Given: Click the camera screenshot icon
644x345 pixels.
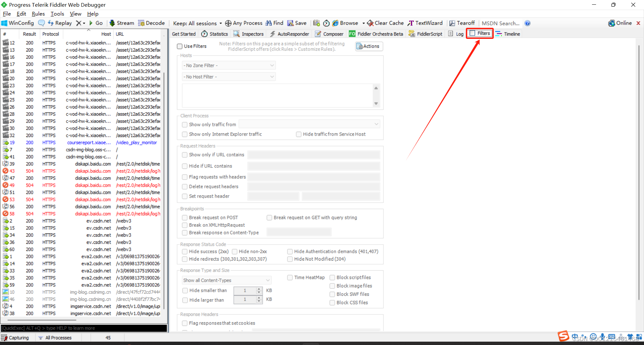Looking at the screenshot, I should pyautogui.click(x=316, y=23).
